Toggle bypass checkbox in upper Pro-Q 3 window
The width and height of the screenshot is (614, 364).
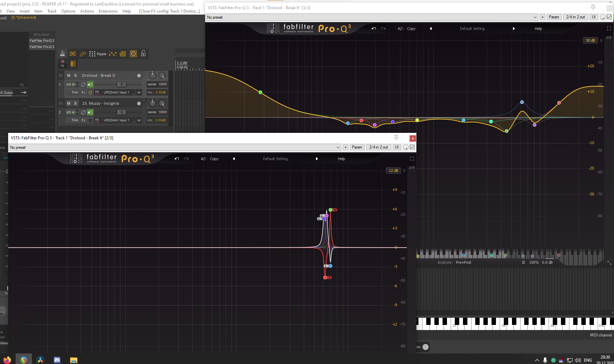pos(609,17)
